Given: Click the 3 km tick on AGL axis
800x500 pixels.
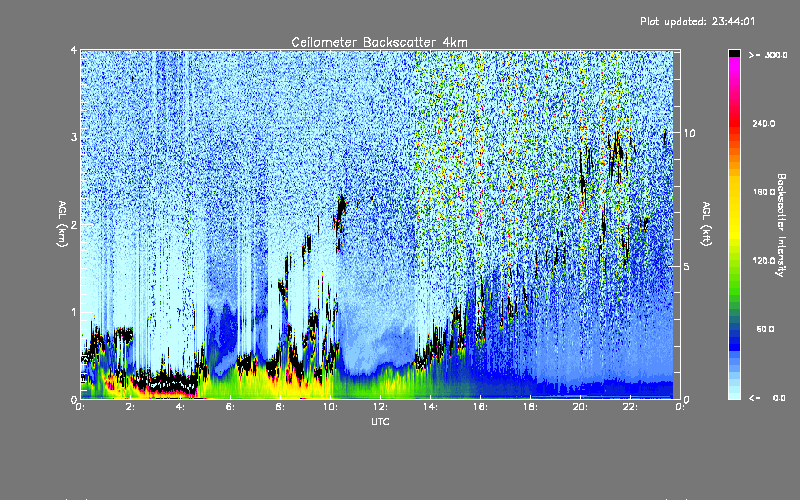Looking at the screenshot, I should pos(74,137).
